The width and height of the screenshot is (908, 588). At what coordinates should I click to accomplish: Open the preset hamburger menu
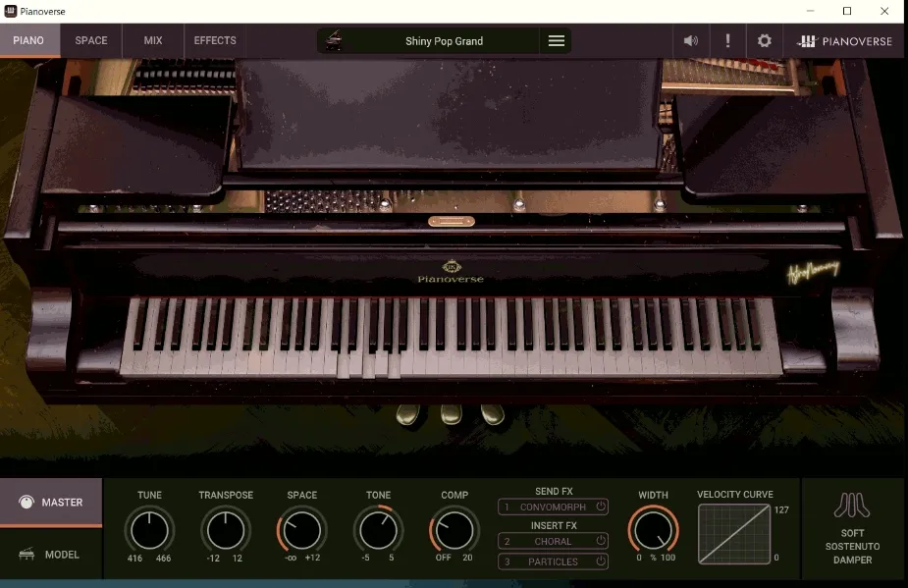[x=556, y=40]
